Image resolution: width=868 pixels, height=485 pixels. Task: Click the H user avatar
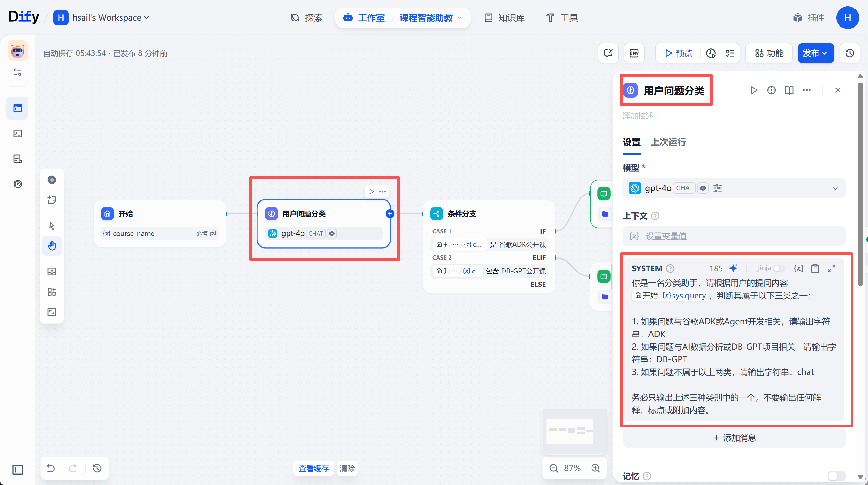[847, 17]
